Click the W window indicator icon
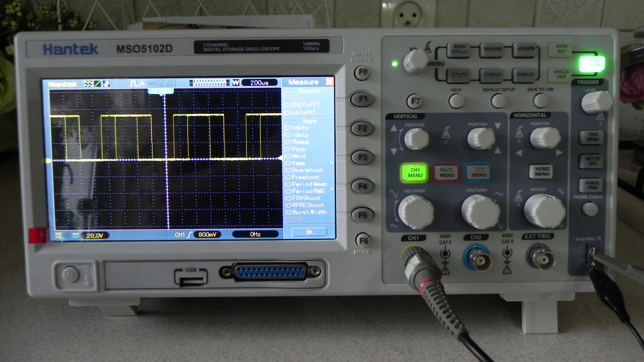644x362 pixels. (x=236, y=82)
